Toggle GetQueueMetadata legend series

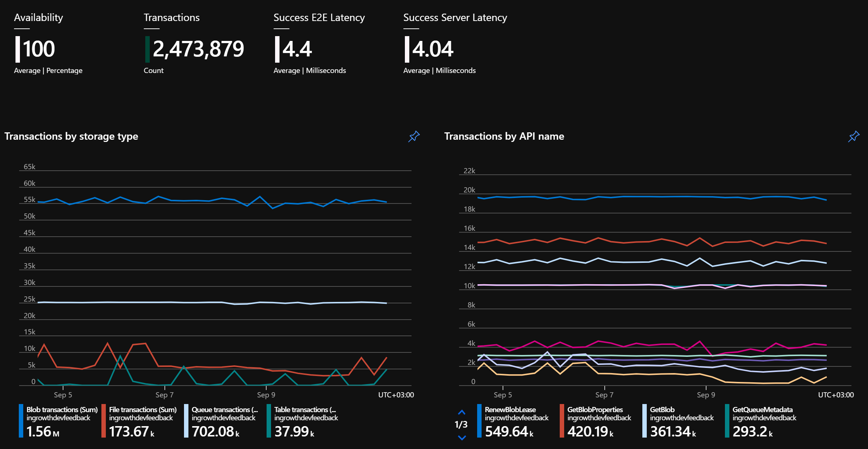(x=761, y=421)
